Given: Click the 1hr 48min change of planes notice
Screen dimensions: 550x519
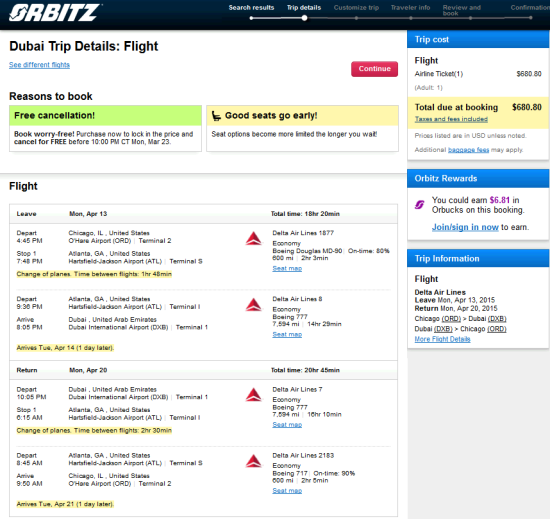Looking at the screenshot, I should pyautogui.click(x=94, y=274).
